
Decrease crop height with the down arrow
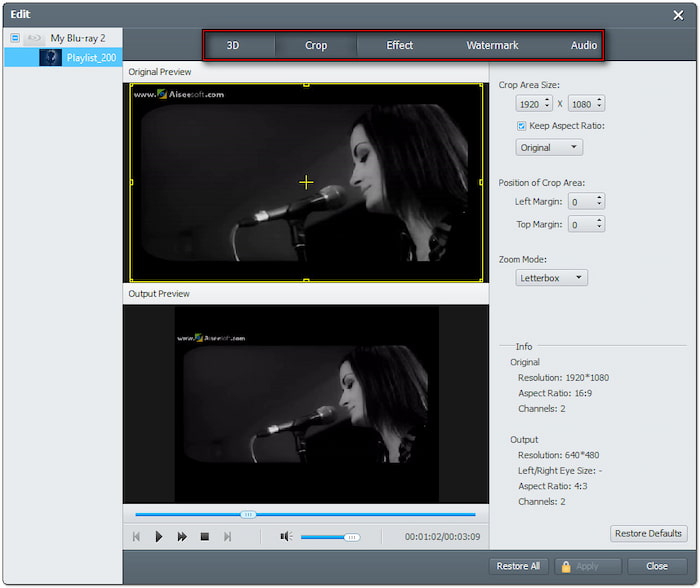pyautogui.click(x=600, y=107)
